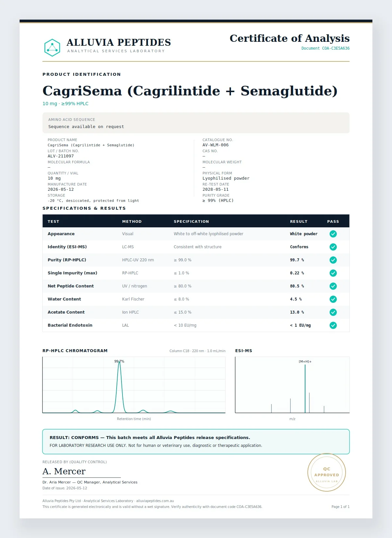Click the pass checkmark for Net Peptide Content
The width and height of the screenshot is (392, 538).
point(333,286)
